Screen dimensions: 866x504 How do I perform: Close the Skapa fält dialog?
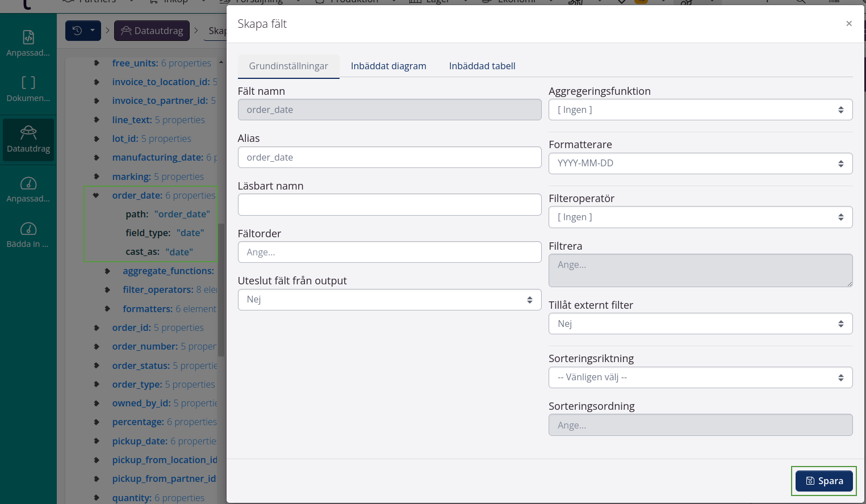click(848, 24)
